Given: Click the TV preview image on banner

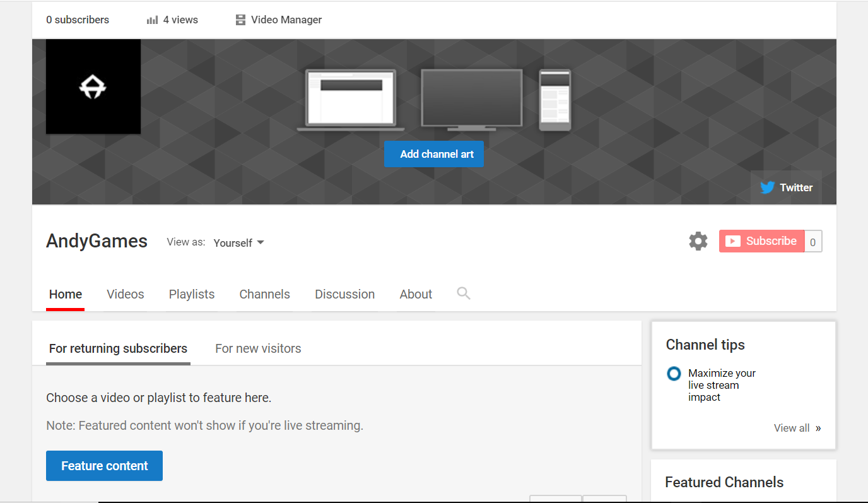Looking at the screenshot, I should coord(472,100).
